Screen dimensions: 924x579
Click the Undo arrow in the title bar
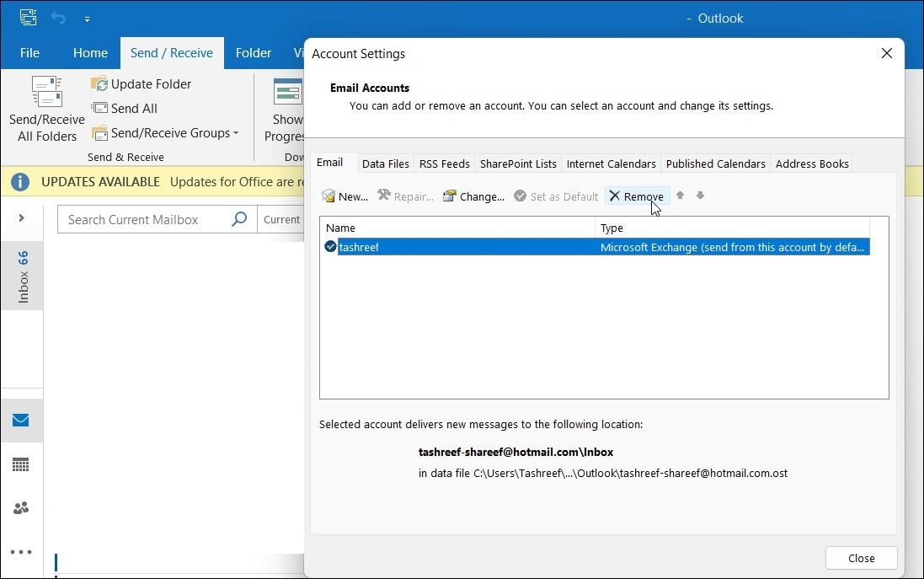pyautogui.click(x=58, y=19)
